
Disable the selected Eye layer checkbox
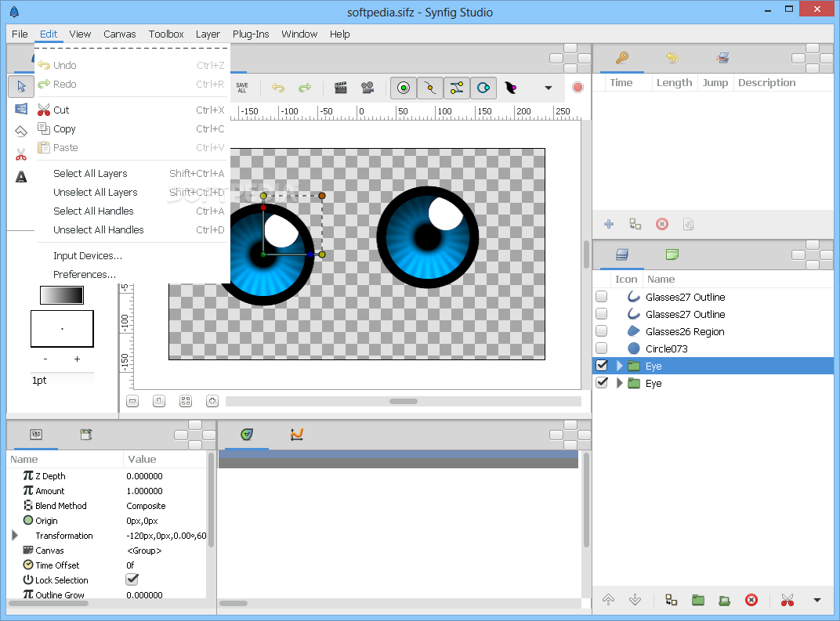click(602, 366)
